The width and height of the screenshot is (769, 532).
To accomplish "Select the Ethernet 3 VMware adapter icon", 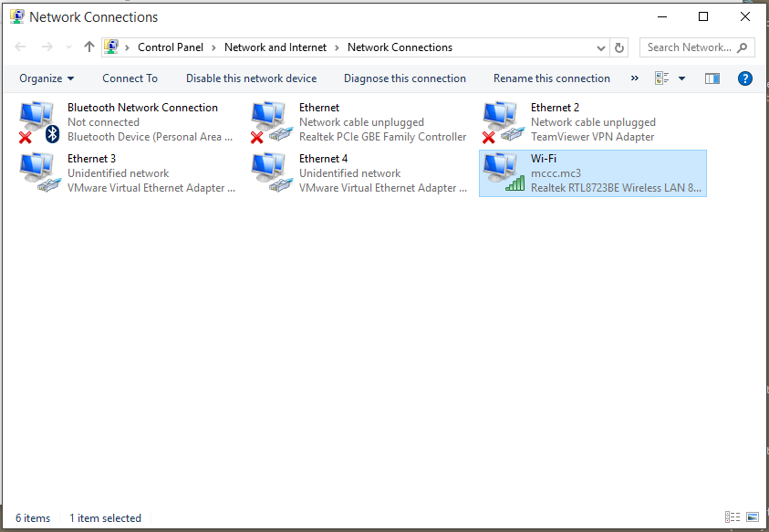I will [38, 173].
